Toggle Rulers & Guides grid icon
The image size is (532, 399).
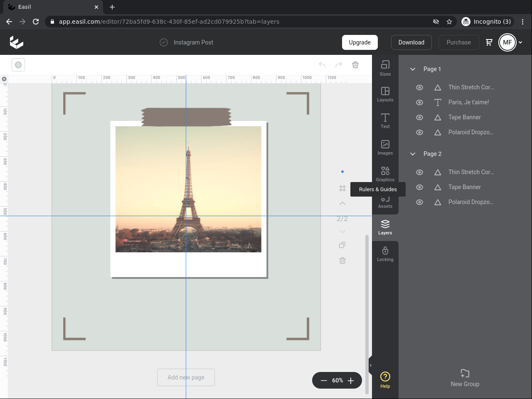(x=342, y=189)
